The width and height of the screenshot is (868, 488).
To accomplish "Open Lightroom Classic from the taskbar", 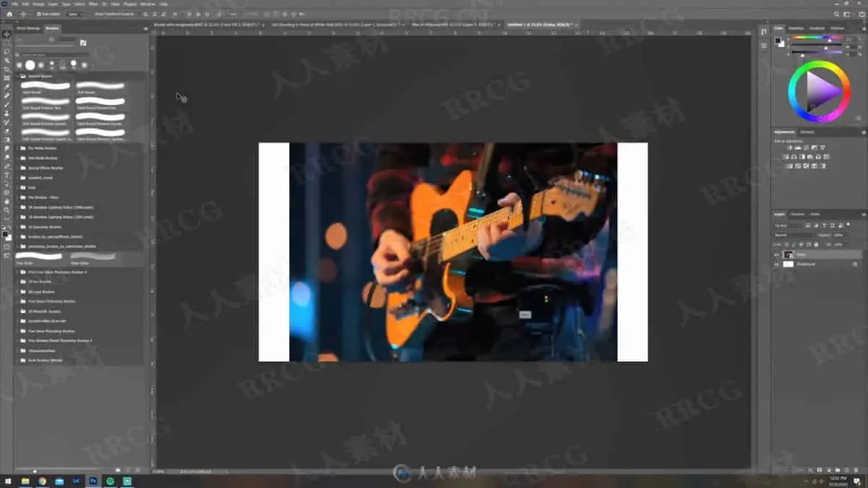I will pos(77,481).
